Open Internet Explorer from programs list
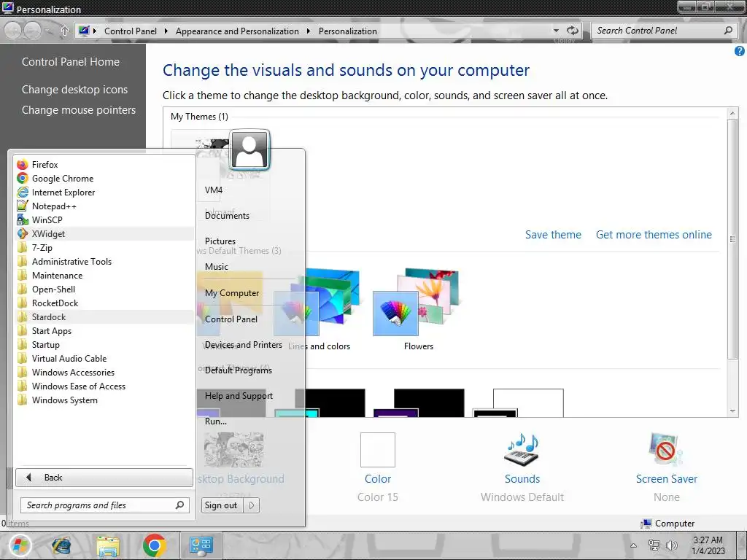The height and width of the screenshot is (560, 747). [104, 192]
